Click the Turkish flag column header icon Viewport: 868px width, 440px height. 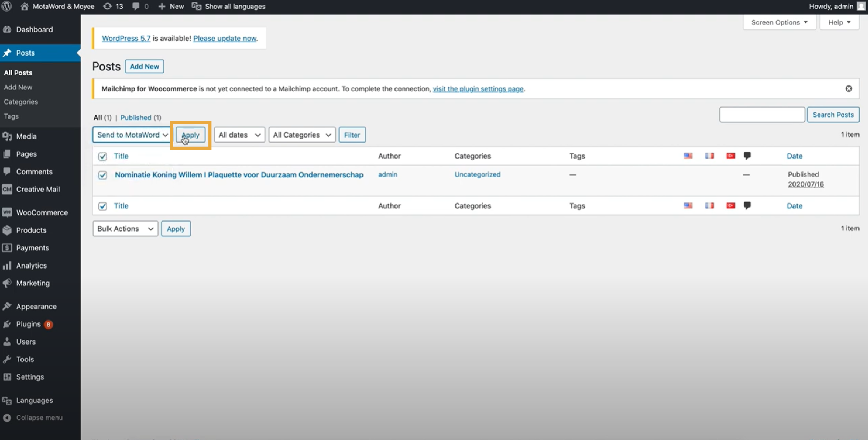731,156
